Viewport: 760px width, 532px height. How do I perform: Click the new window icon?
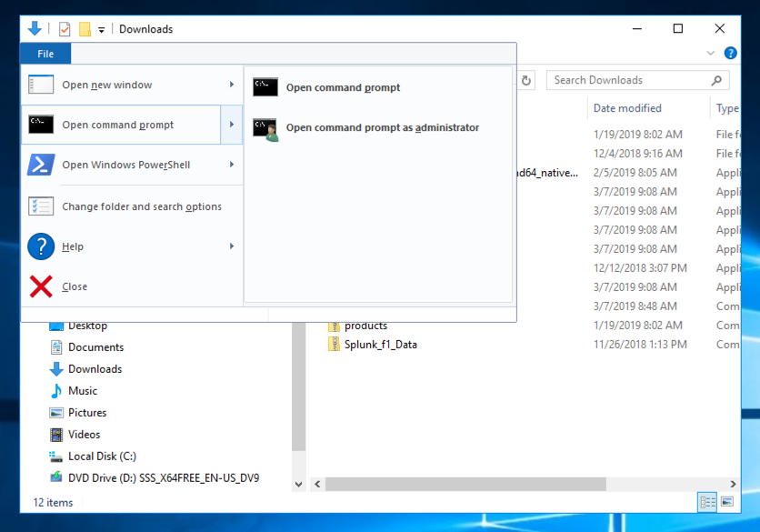click(x=41, y=85)
